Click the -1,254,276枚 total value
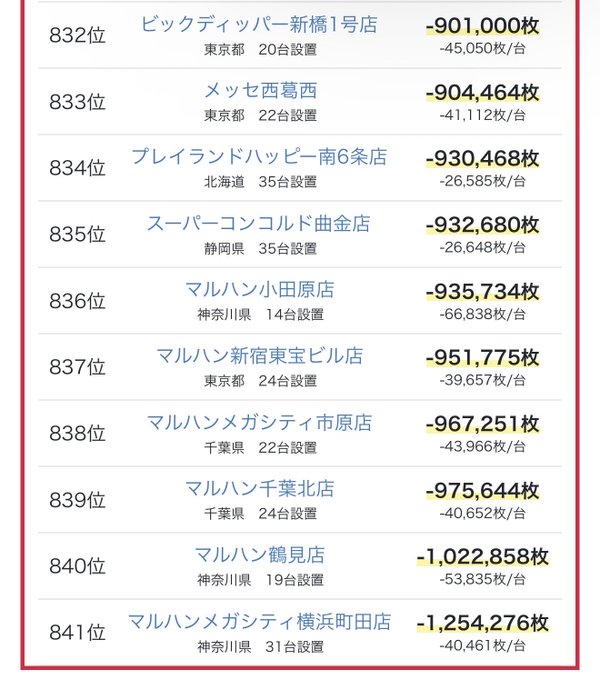The width and height of the screenshot is (600, 680). pyautogui.click(x=483, y=623)
